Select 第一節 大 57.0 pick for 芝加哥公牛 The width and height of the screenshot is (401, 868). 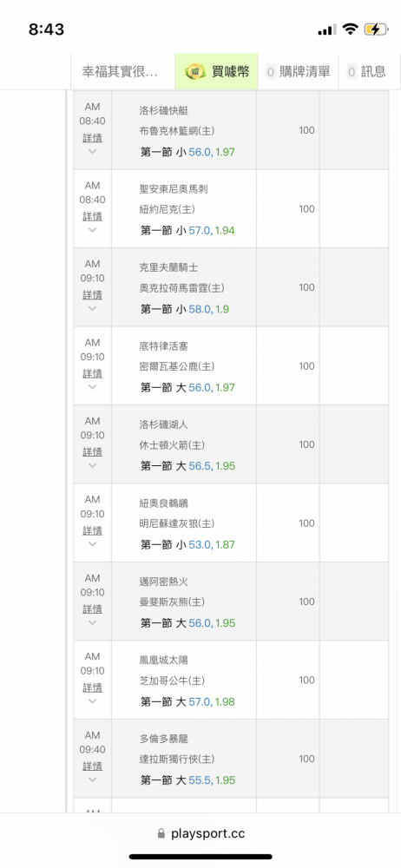click(187, 702)
